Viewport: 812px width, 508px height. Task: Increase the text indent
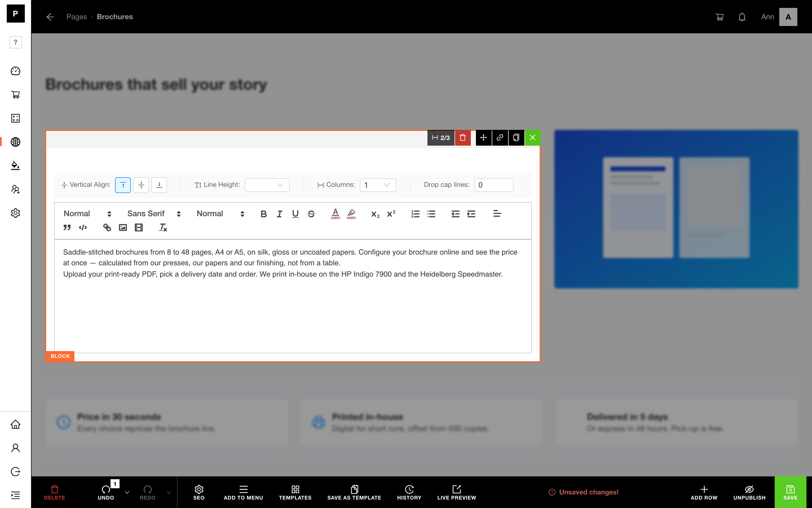point(471,214)
